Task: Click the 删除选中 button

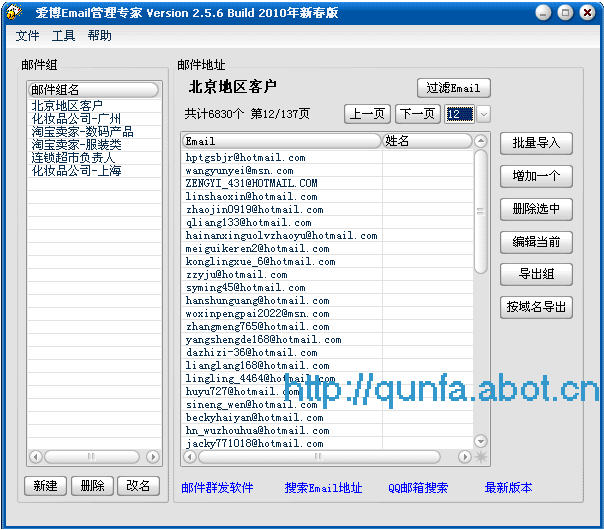Action: (536, 209)
